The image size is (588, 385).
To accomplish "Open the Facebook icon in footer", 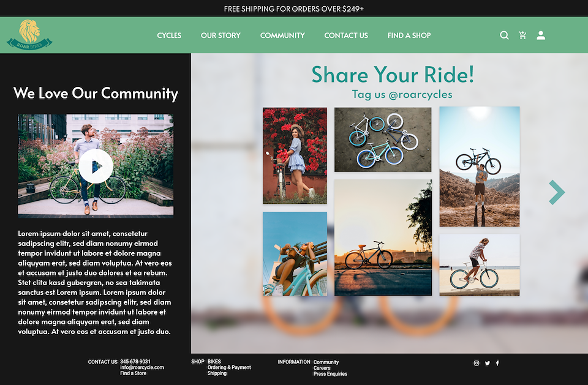I will pos(497,363).
